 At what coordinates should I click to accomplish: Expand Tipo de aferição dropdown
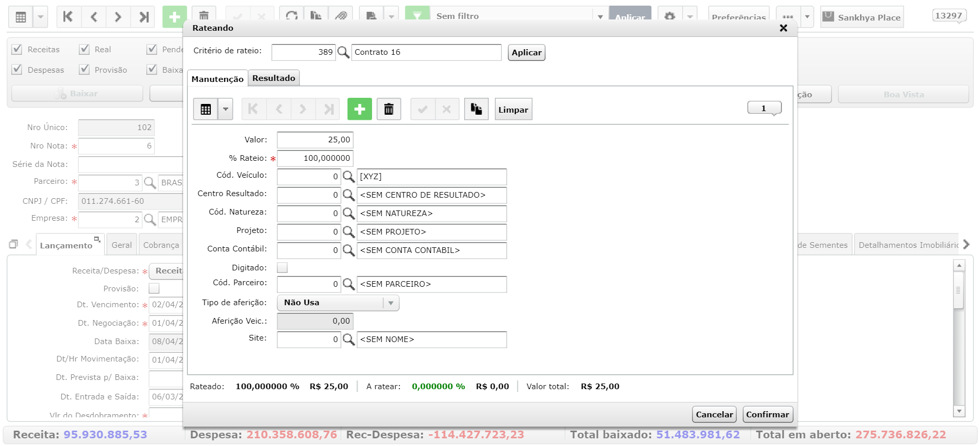coord(390,303)
